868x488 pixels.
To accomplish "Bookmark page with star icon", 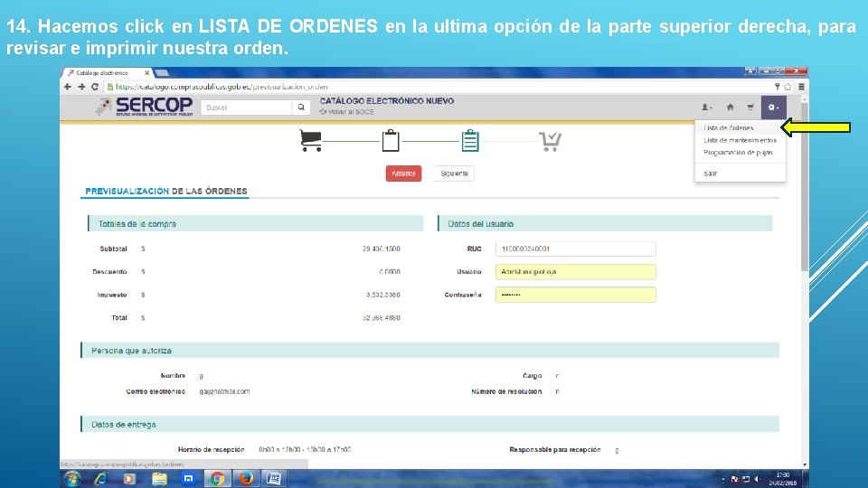I will tap(788, 87).
